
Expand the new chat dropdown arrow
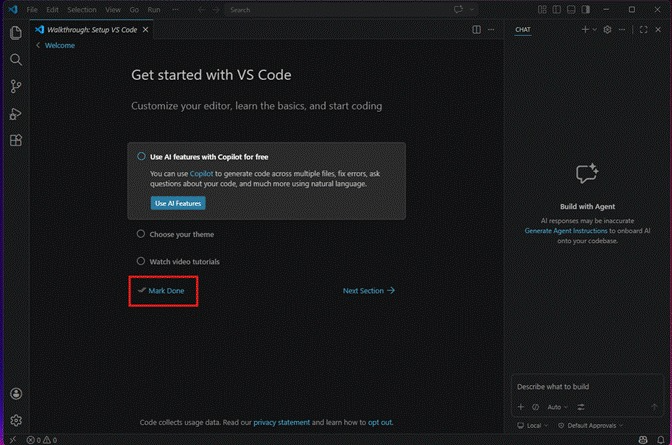(x=594, y=30)
